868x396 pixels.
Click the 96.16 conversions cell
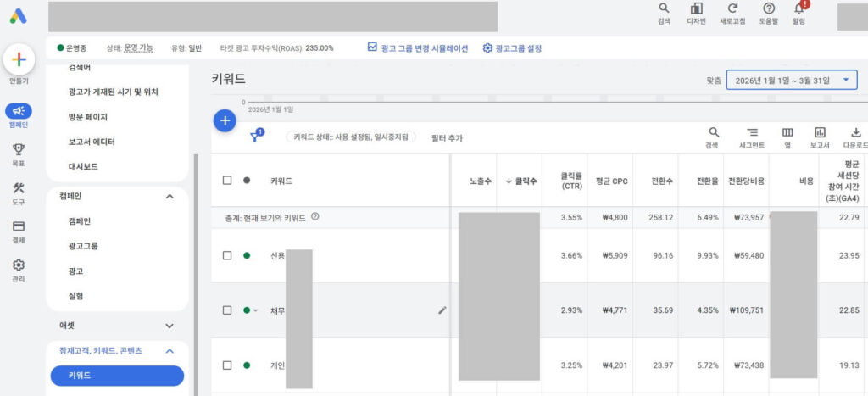coord(663,255)
